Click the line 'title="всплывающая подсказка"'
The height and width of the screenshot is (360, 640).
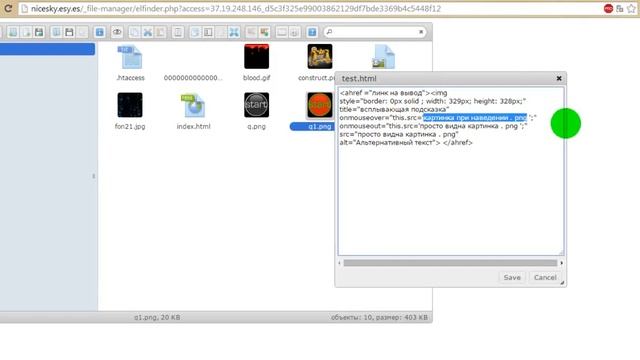pos(394,109)
